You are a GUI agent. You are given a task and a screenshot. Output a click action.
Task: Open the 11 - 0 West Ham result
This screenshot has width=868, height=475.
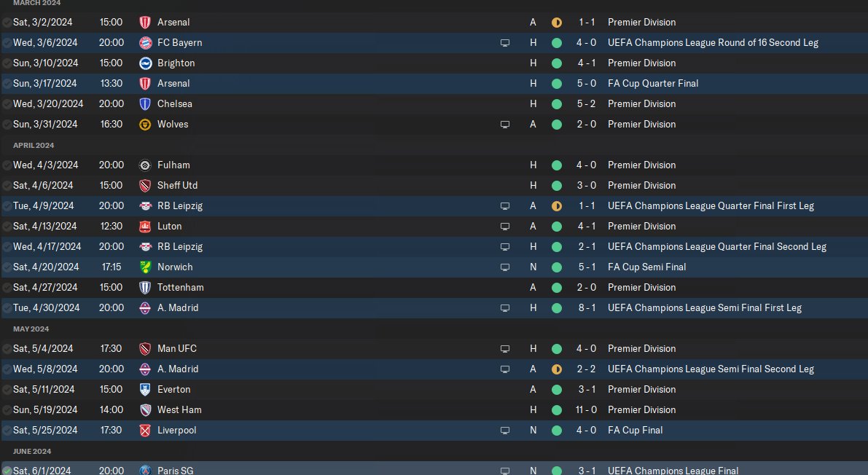pyautogui.click(x=586, y=409)
